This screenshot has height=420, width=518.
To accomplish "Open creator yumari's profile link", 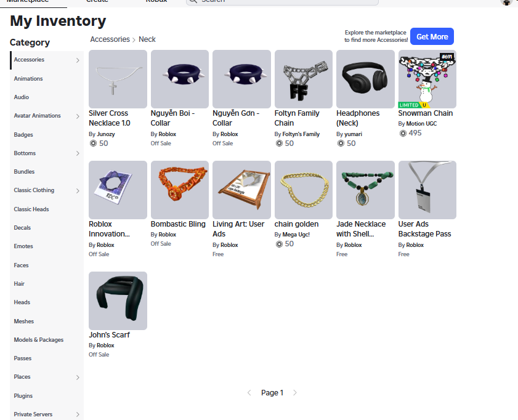I will 353,134.
